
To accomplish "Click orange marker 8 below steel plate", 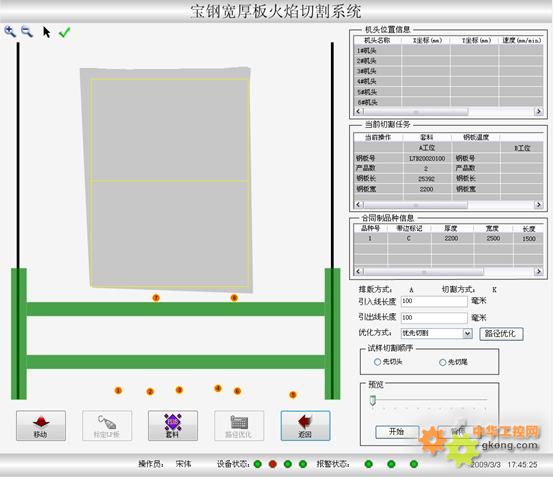I will (x=234, y=298).
